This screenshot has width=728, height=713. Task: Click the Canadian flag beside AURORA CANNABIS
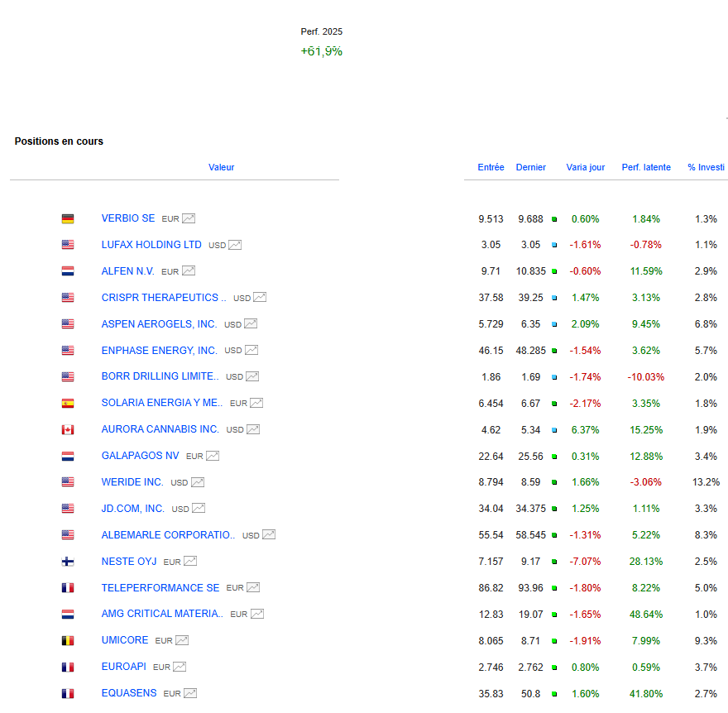[x=68, y=430]
